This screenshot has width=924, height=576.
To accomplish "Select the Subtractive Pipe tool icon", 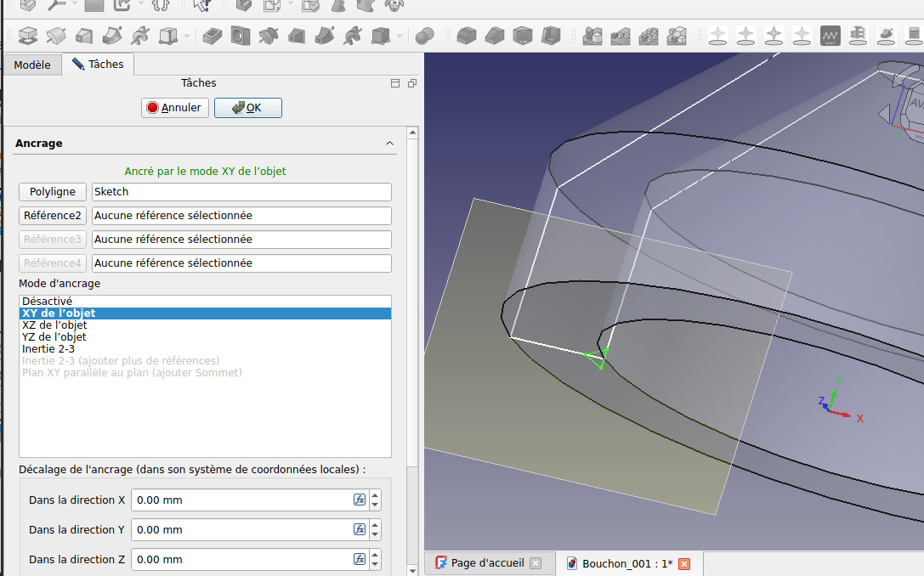I will point(325,36).
